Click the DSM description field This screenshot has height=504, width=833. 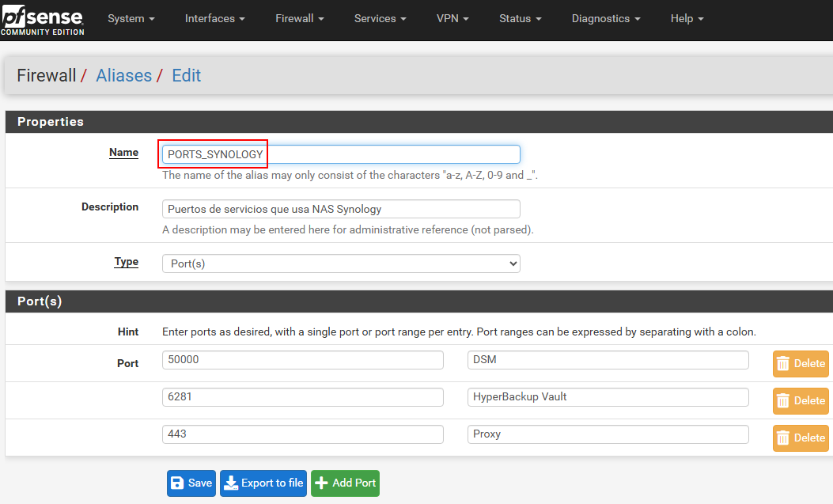coord(608,359)
